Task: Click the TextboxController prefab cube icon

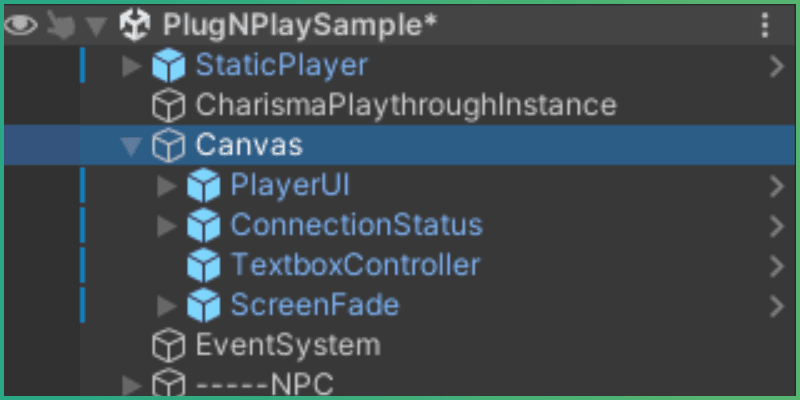Action: (x=203, y=265)
